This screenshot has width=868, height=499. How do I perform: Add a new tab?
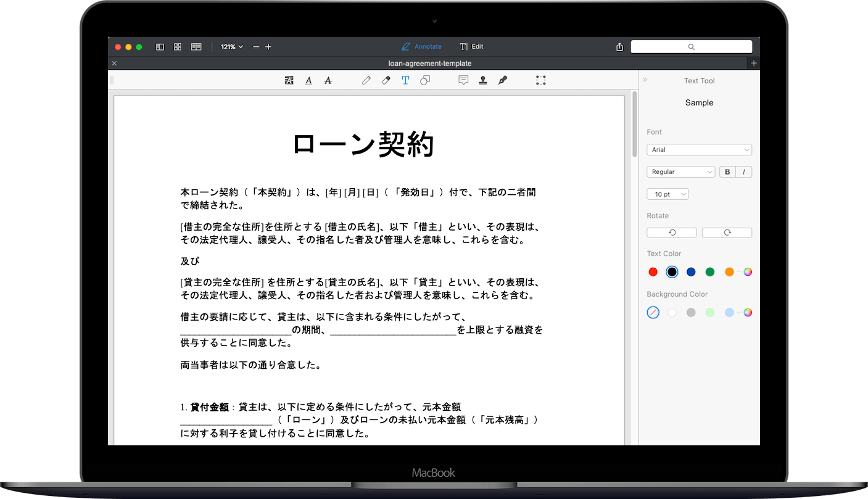point(753,63)
